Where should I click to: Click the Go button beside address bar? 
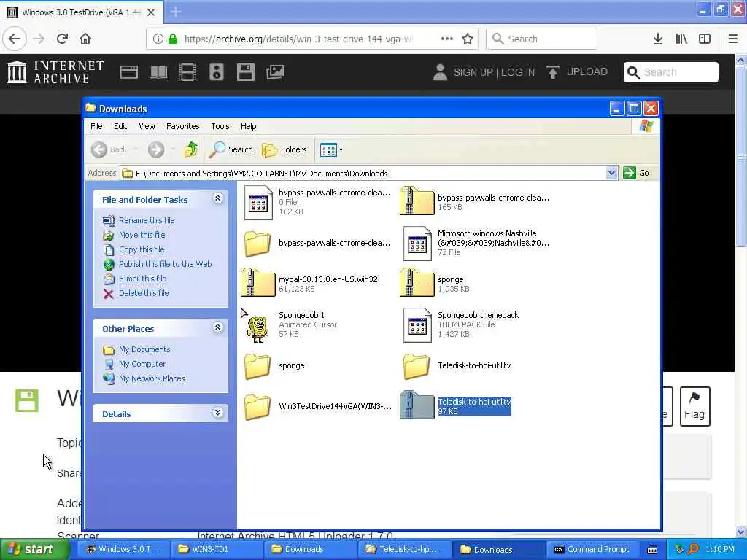coord(636,173)
